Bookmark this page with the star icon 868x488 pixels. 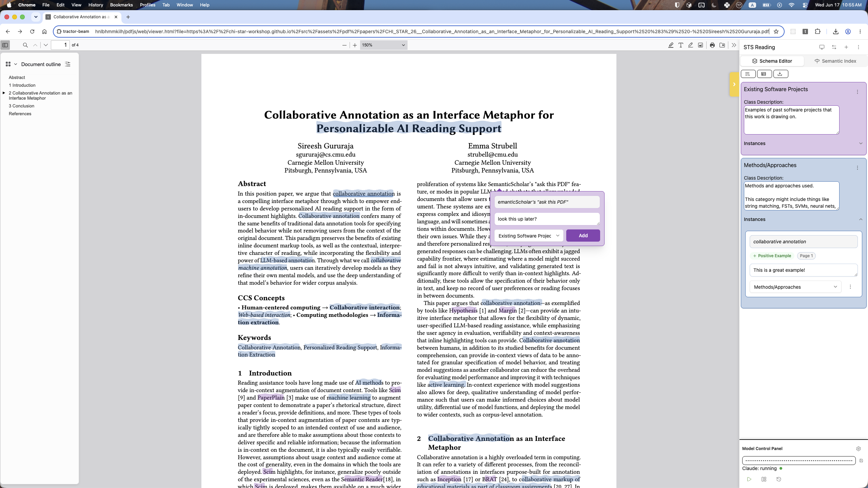pyautogui.click(x=776, y=32)
